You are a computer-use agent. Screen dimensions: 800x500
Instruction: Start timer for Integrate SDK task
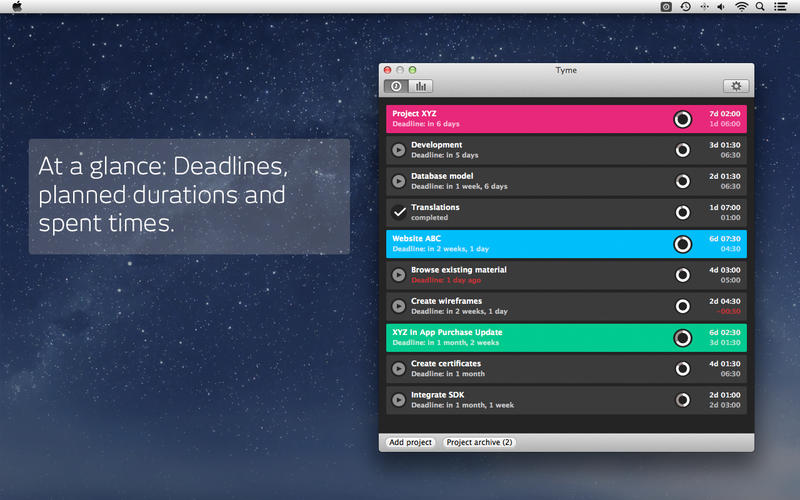point(398,400)
